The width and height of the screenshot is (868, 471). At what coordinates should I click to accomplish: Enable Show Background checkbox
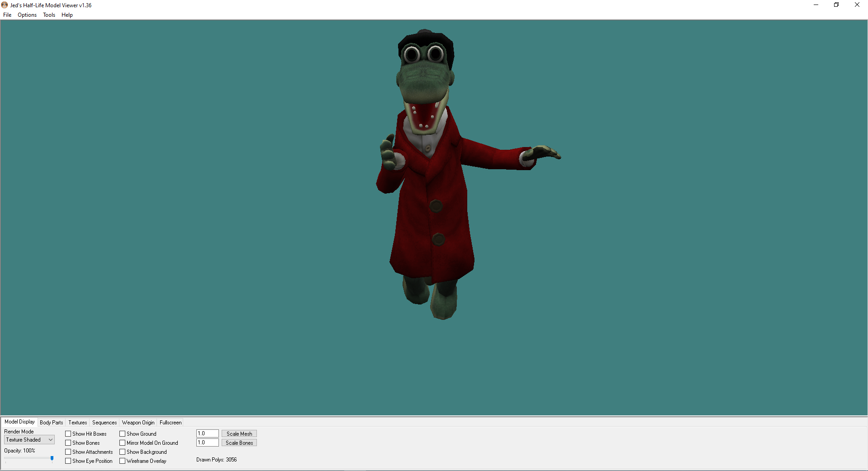[123, 452]
